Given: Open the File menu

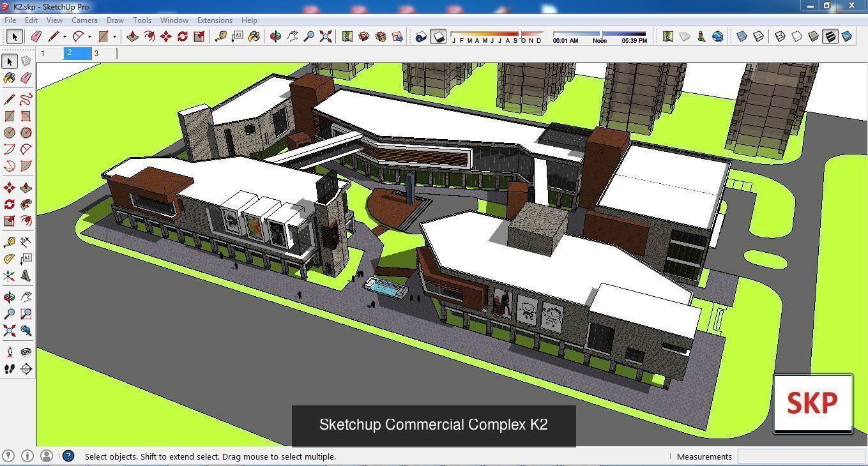Looking at the screenshot, I should point(10,20).
